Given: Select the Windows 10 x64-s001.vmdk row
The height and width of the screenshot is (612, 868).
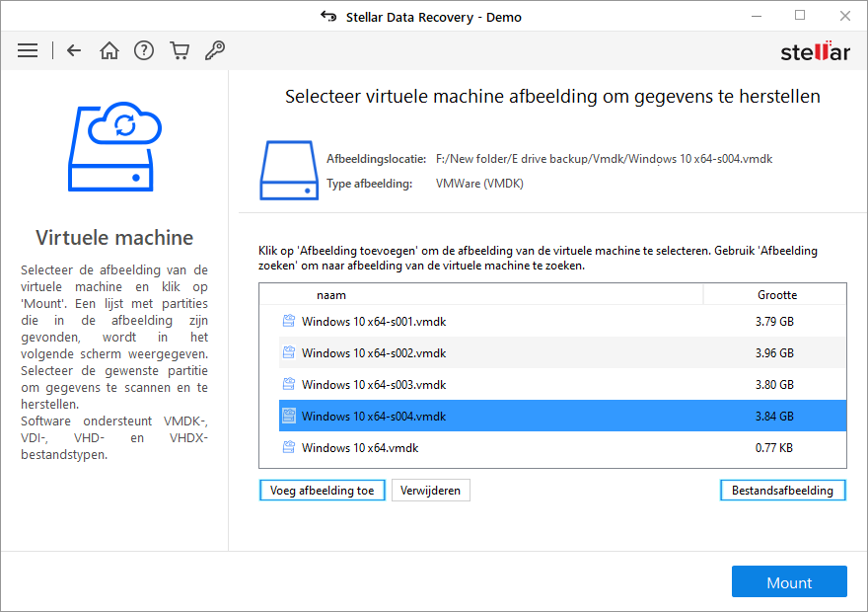Looking at the screenshot, I should click(x=562, y=321).
